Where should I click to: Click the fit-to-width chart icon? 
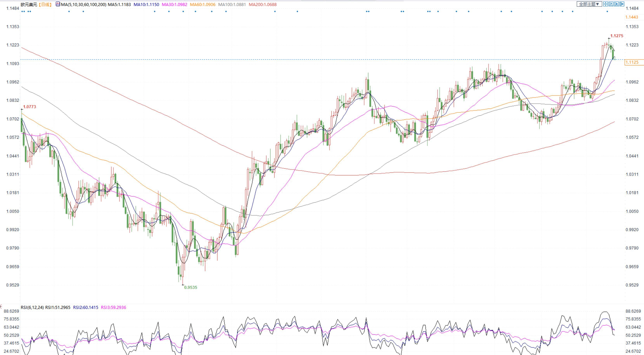tap(611, 4)
